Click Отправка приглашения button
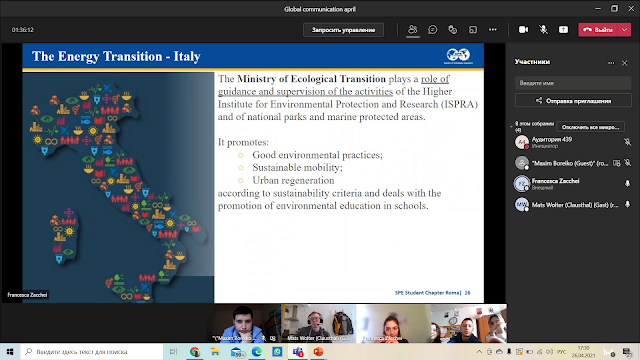Image resolution: width=640 pixels, height=360 pixels. point(573,101)
